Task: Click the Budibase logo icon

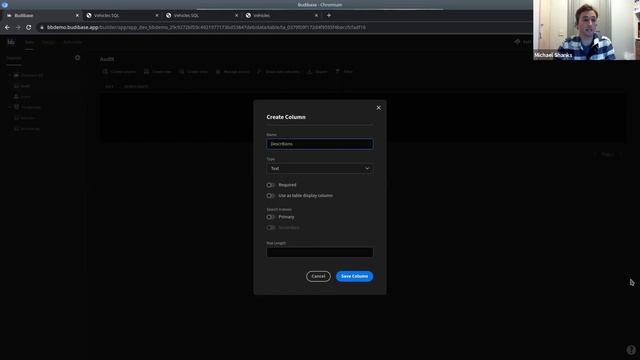Action: 11,42
